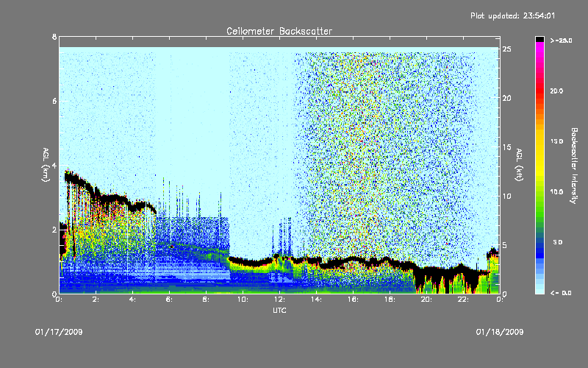Click the <=0.0 colorbar label

[x=561, y=293]
